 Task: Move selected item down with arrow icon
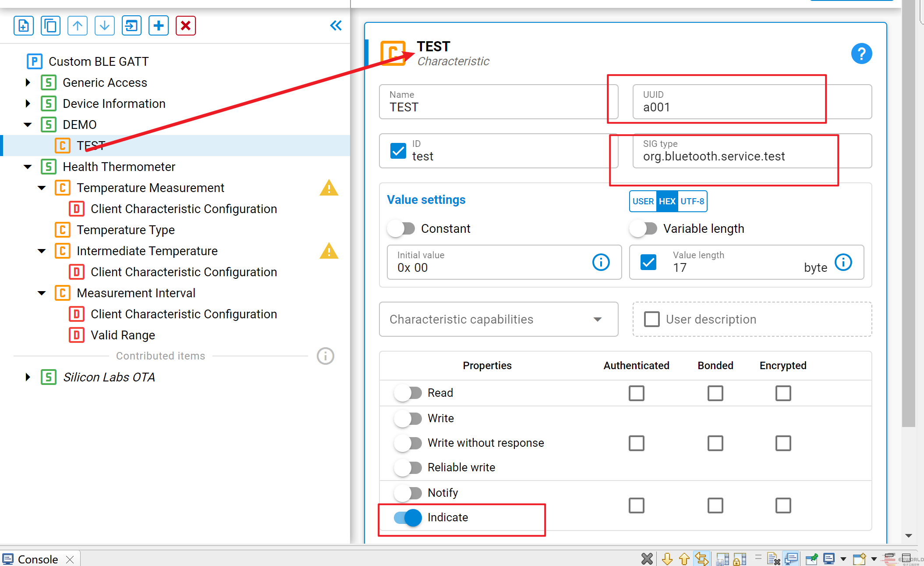pyautogui.click(x=104, y=26)
